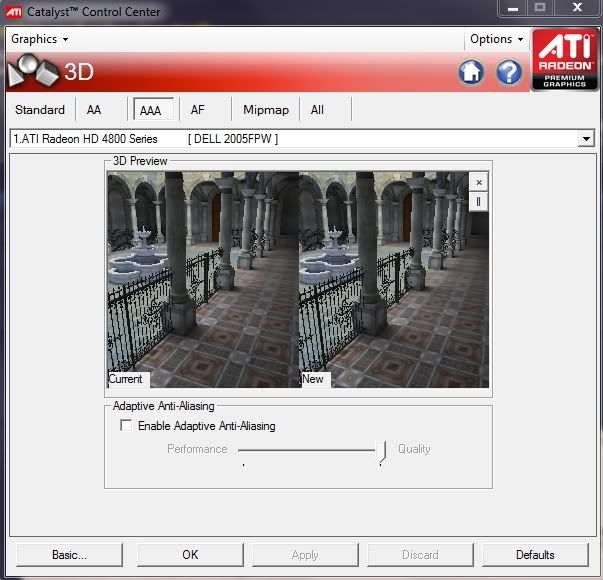Click the Apply button

click(x=305, y=555)
